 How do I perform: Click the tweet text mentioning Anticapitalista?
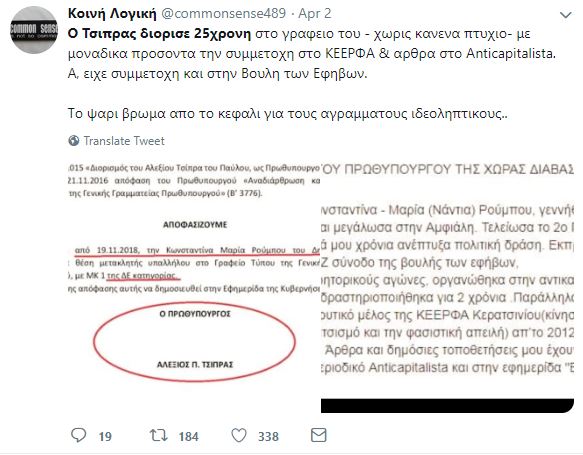click(312, 54)
